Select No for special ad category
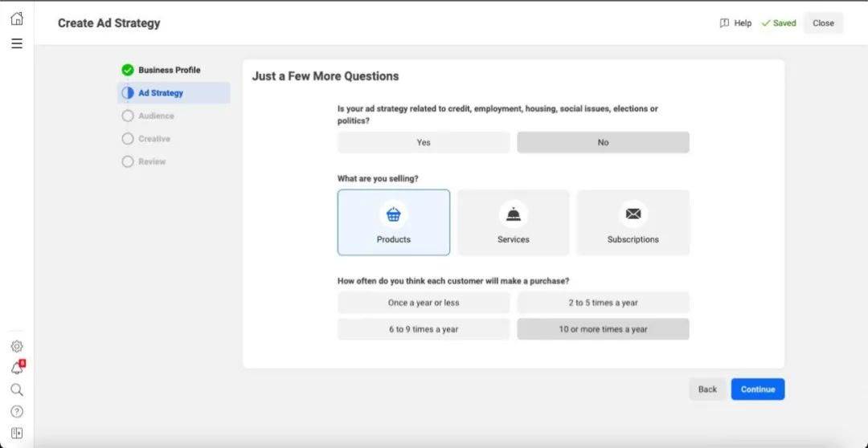Screen dimensions: 868x448 (x=603, y=143)
